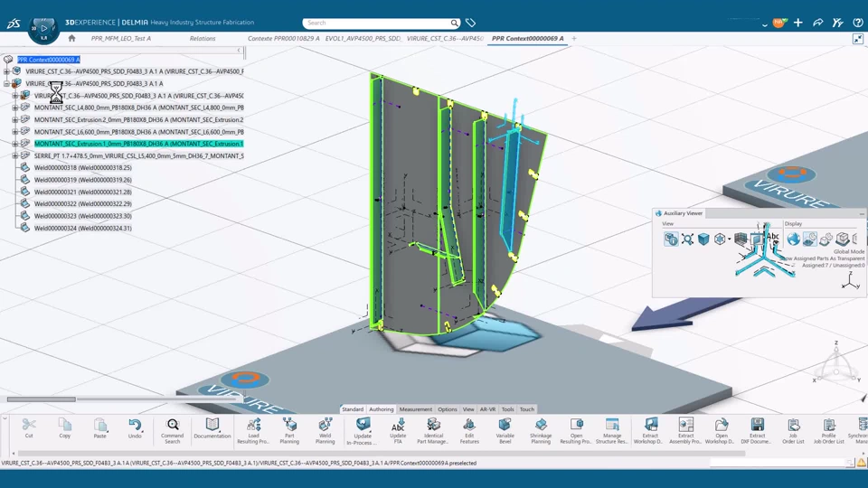The image size is (868, 488).
Task: Select PPR Context00000069 A root node
Action: pos(49,60)
